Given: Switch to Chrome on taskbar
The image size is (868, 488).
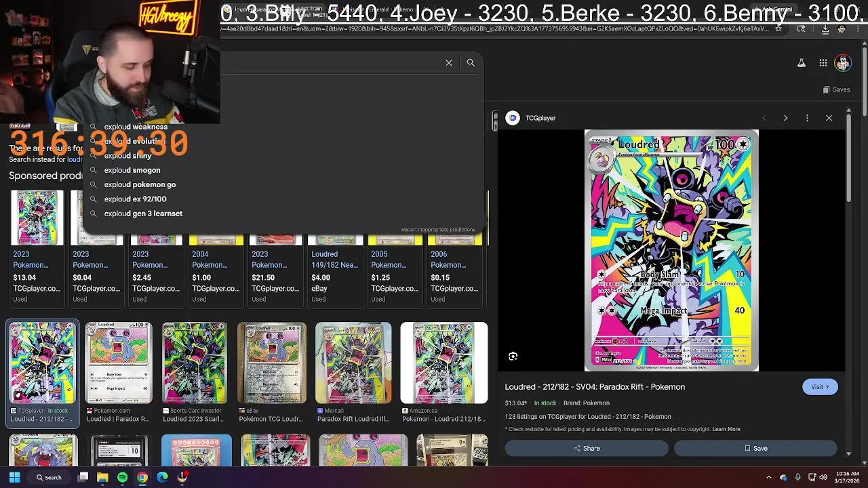Looking at the screenshot, I should (x=142, y=477).
